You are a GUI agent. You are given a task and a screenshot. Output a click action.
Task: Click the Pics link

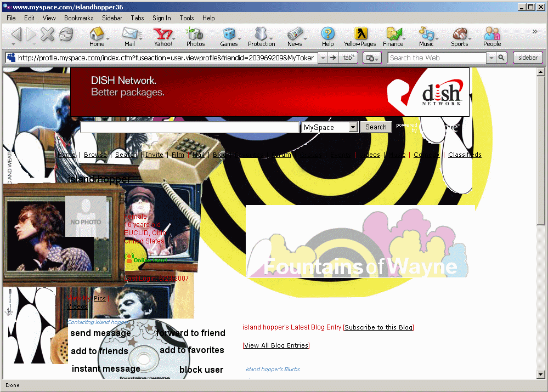click(x=100, y=298)
